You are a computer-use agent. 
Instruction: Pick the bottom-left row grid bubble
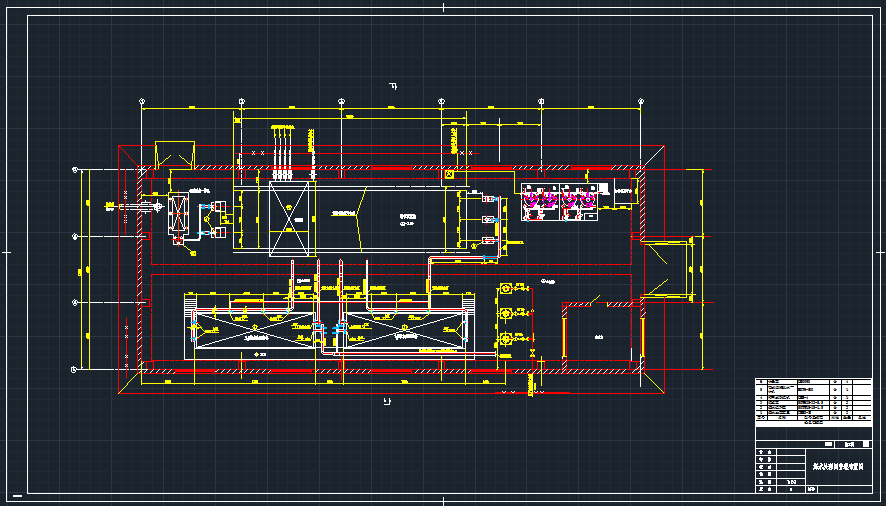pos(76,369)
